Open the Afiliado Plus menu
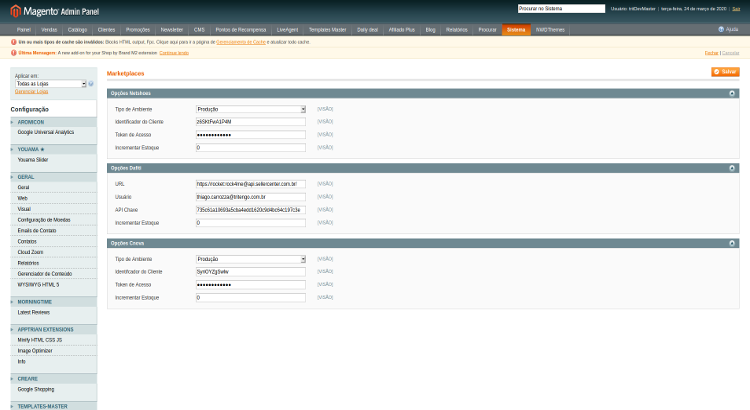 point(402,30)
